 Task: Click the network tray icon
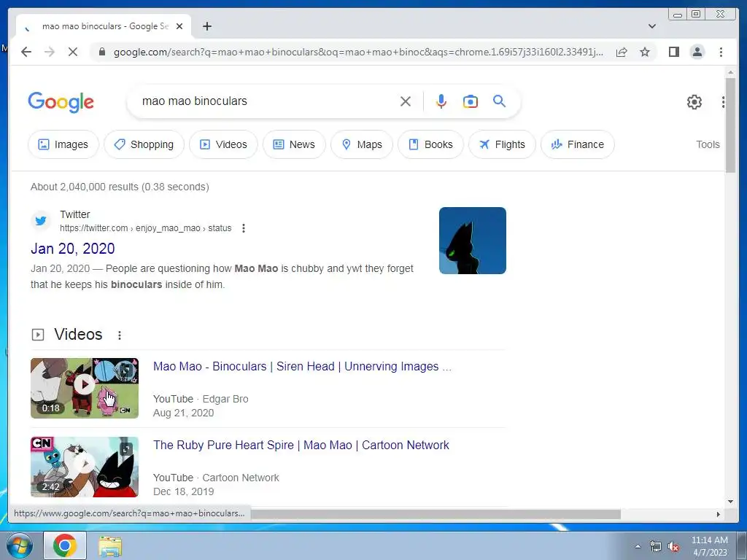click(x=656, y=547)
